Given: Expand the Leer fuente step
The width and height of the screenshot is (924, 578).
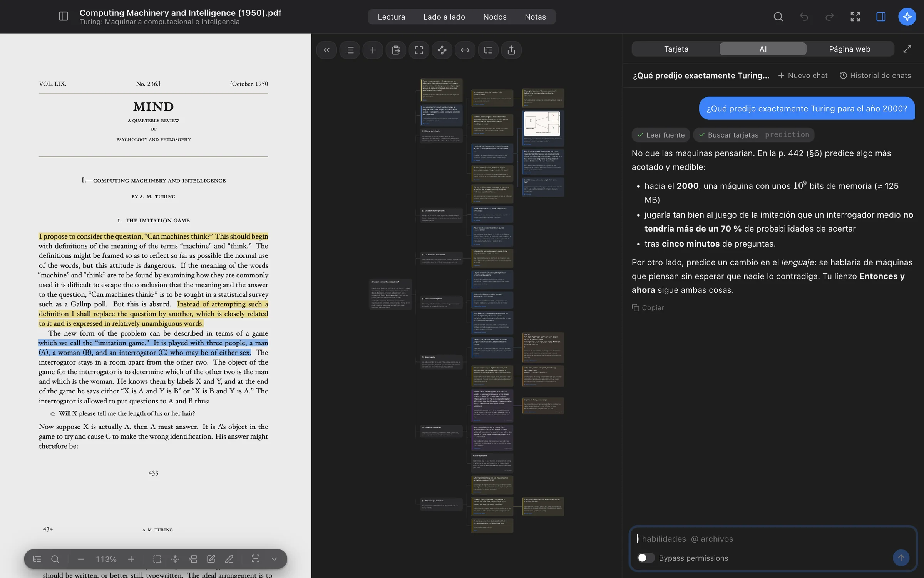Looking at the screenshot, I should pos(661,135).
